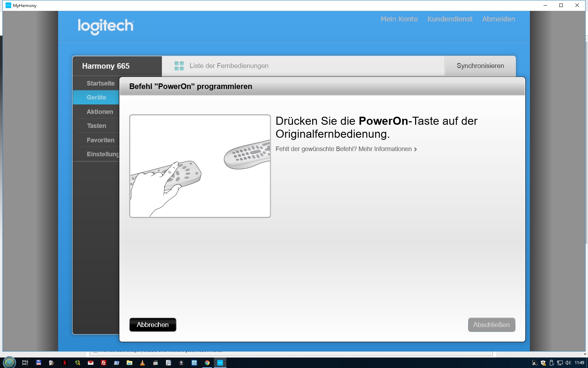Open the Aktionen sidebar section

click(100, 112)
